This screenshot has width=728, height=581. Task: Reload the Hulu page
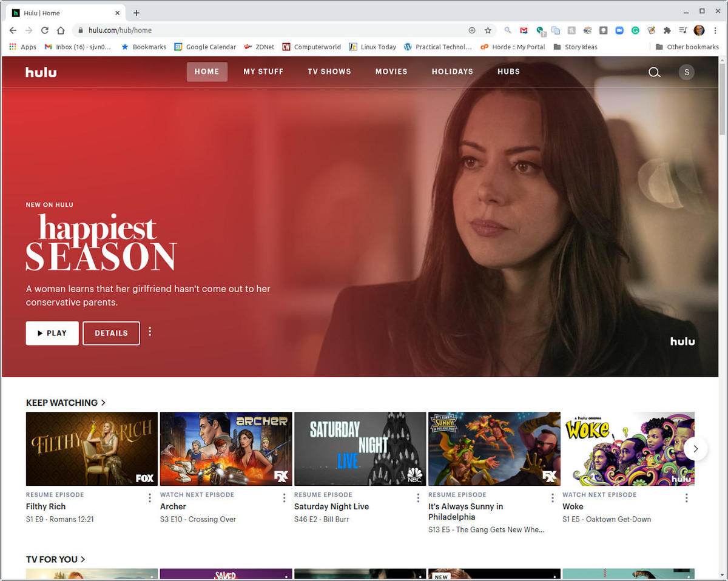45,30
